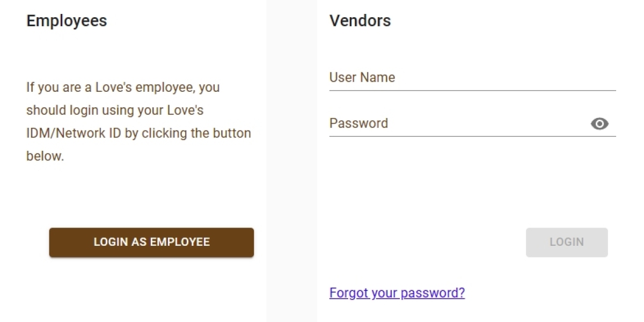Select the "Password" label text

tap(358, 123)
